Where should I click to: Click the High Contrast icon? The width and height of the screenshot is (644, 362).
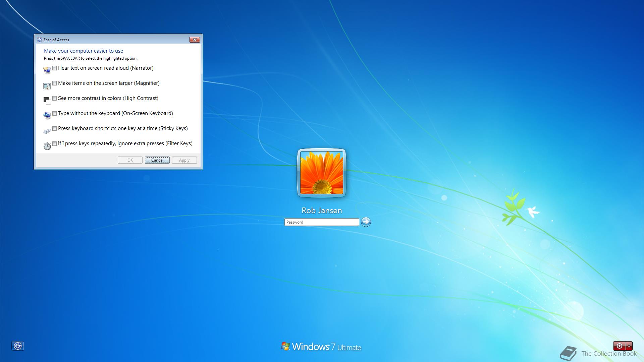[x=47, y=101]
